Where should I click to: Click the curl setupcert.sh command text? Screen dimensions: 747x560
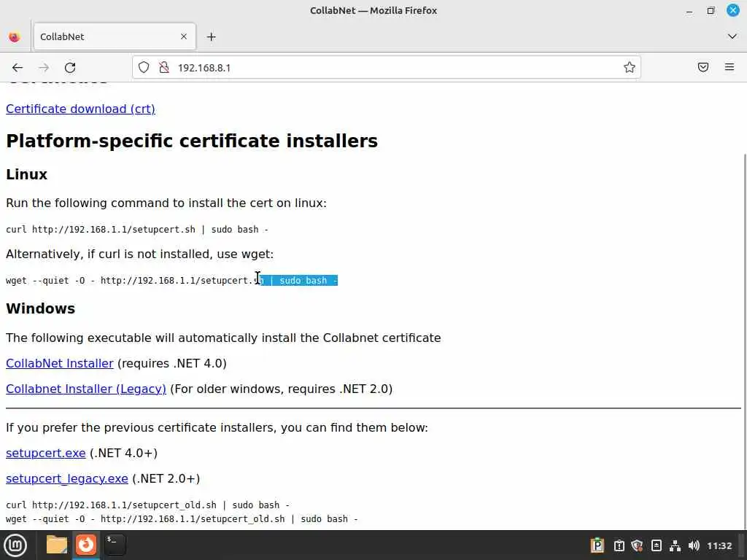(x=137, y=230)
